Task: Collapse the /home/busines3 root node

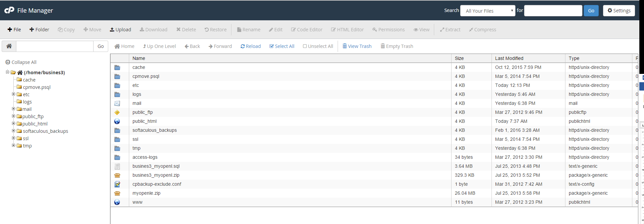Action: [x=7, y=72]
